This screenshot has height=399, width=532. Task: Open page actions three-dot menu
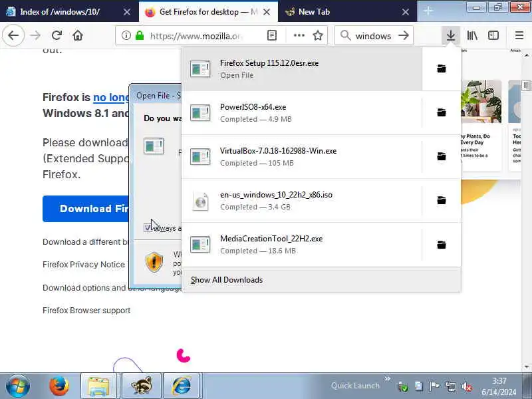click(299, 35)
